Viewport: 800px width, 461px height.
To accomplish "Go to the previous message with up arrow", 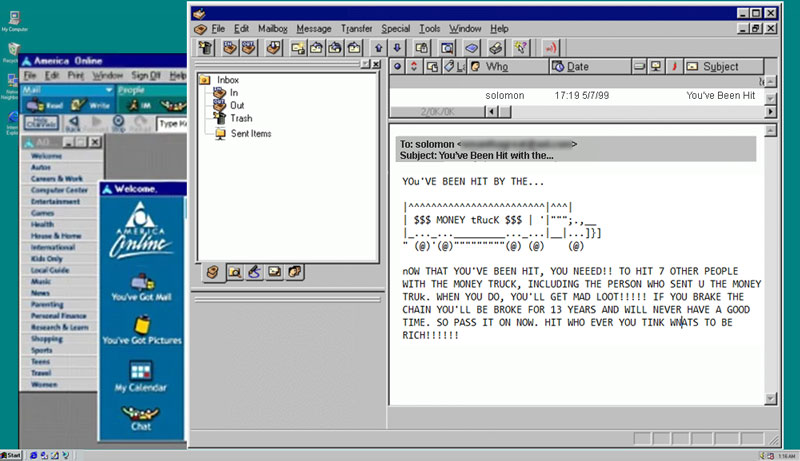I will pos(379,48).
